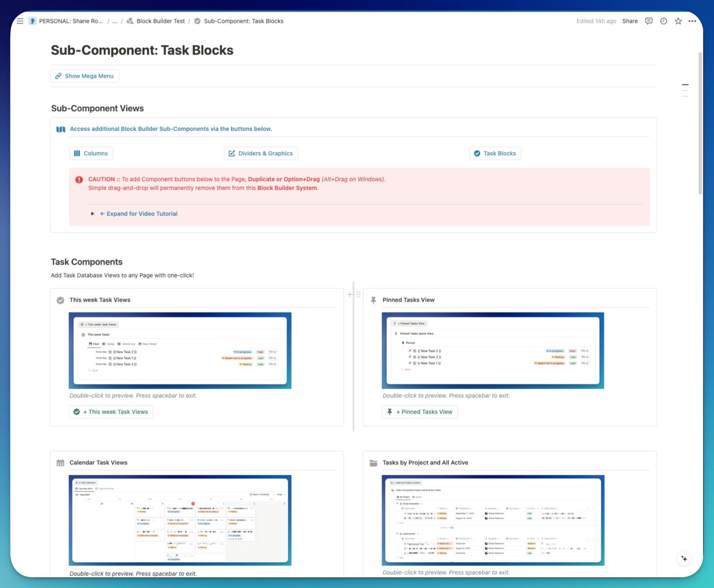
Task: Click the Share button
Action: point(630,21)
